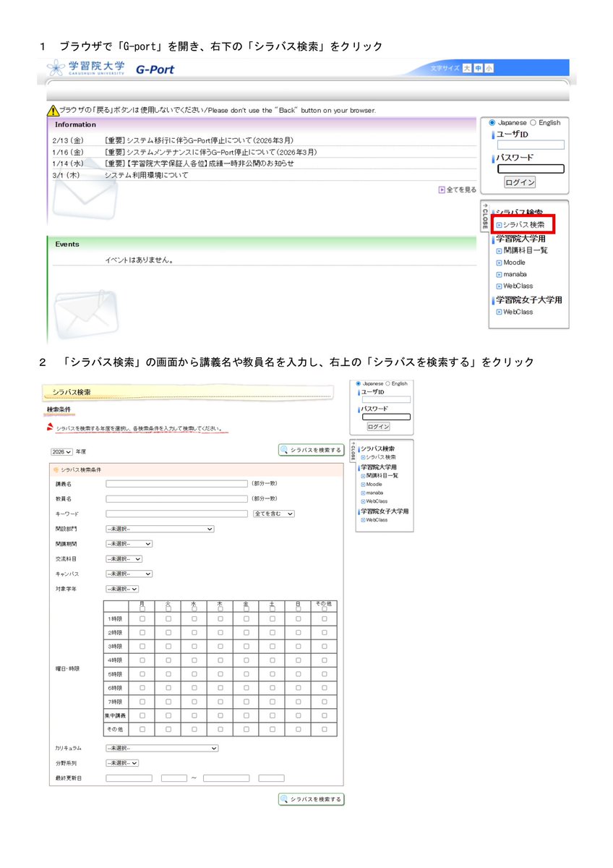Open the 2026 年度 year dropdown
This screenshot has height=868, width=613.
click(x=62, y=451)
